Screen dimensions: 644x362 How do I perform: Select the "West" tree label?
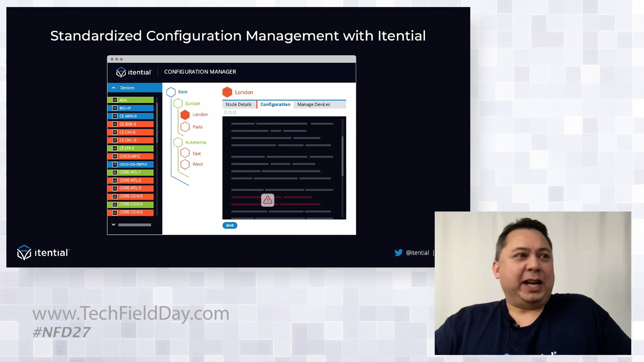coord(198,164)
